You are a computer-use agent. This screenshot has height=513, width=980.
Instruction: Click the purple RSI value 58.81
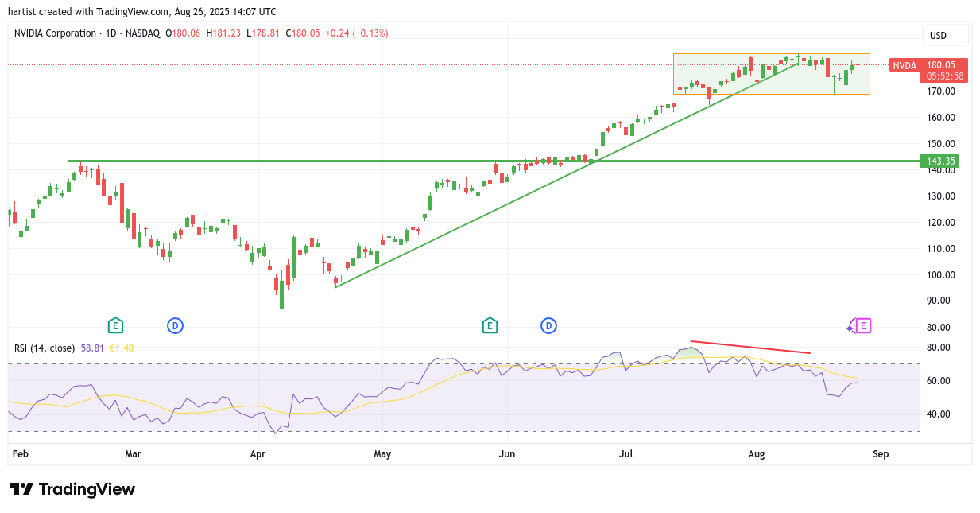click(x=91, y=348)
